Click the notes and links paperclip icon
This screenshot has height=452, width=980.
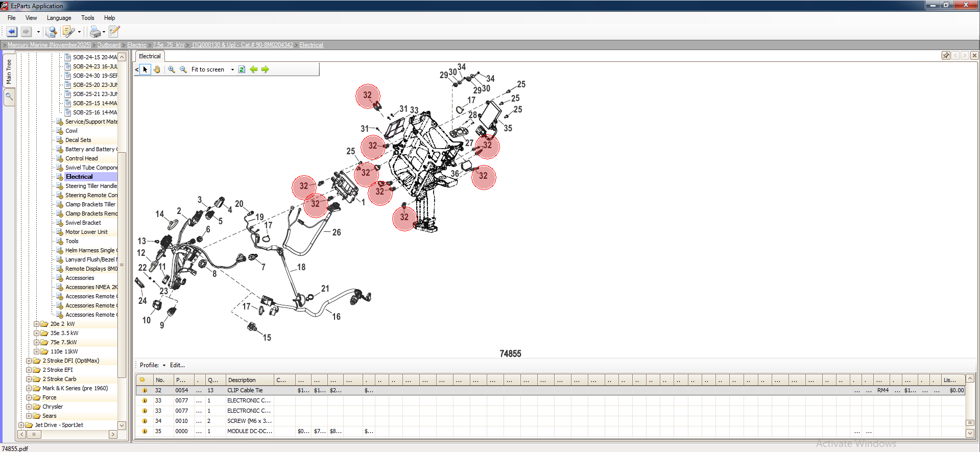68,32
